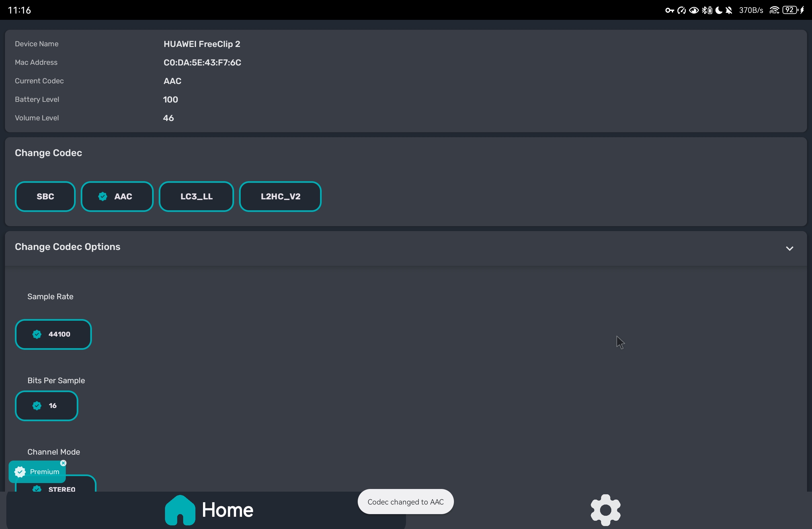The image size is (812, 529).
Task: Click the muted bell notification icon
Action: 729,10
